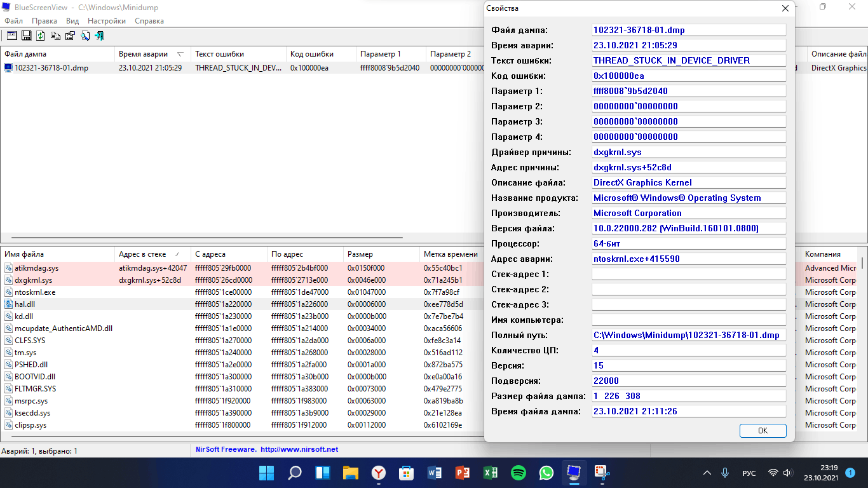Open taskbar Search
The height and width of the screenshot is (488, 868).
click(x=295, y=473)
